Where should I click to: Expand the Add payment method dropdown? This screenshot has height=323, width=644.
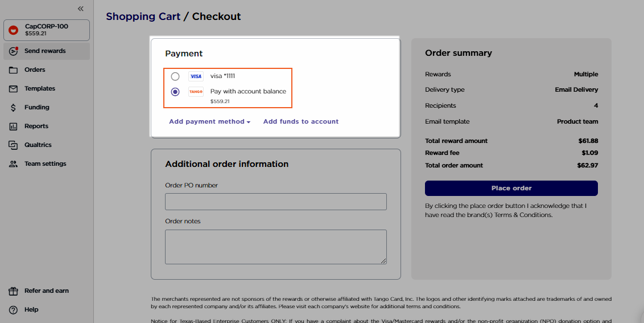[x=210, y=121]
